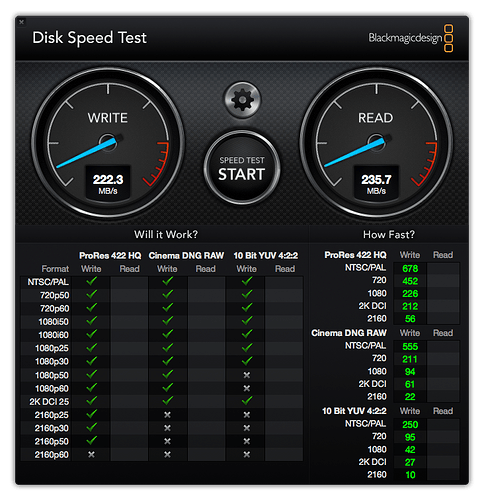The image size is (484, 500).
Task: Click the 42 10 Bit YUV 1080 write value
Action: 410,450
